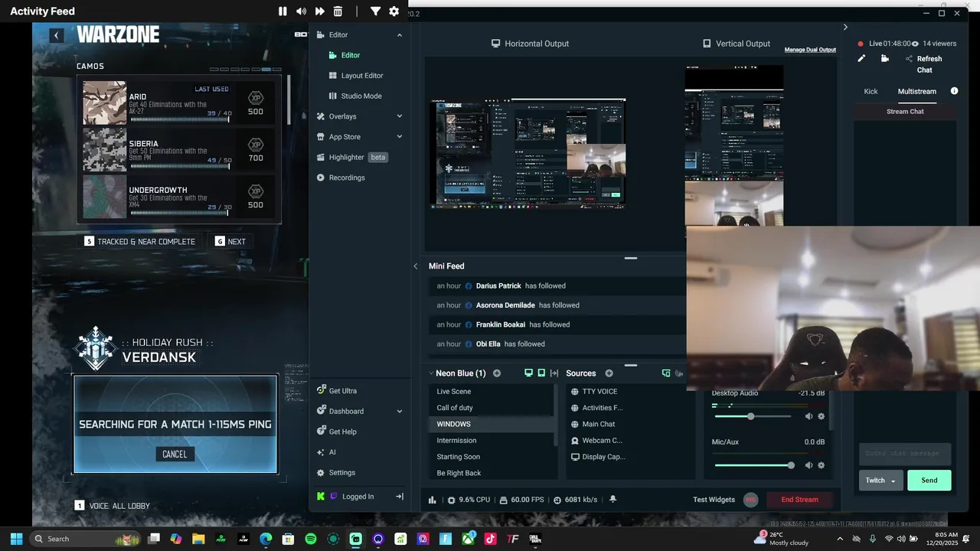Mute Activity Feed alert sound
Viewport: 980px width, 551px height.
pyautogui.click(x=301, y=11)
